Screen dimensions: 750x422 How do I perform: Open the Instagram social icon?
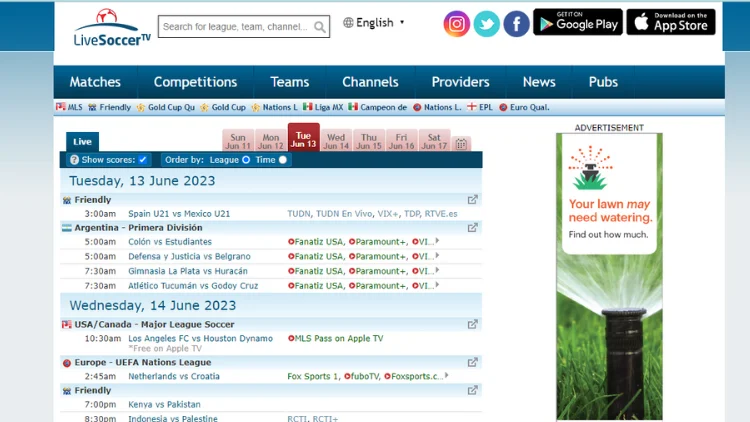[x=457, y=23]
